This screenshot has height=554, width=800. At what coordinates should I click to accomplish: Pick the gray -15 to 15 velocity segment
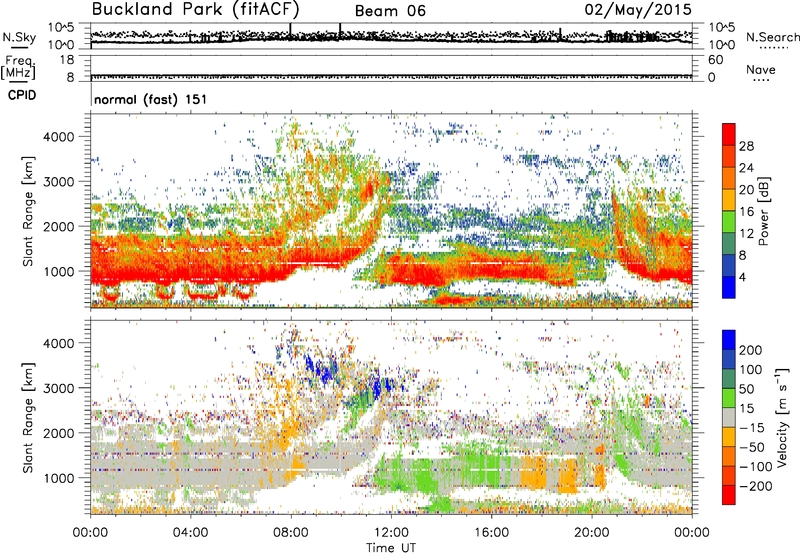(729, 417)
